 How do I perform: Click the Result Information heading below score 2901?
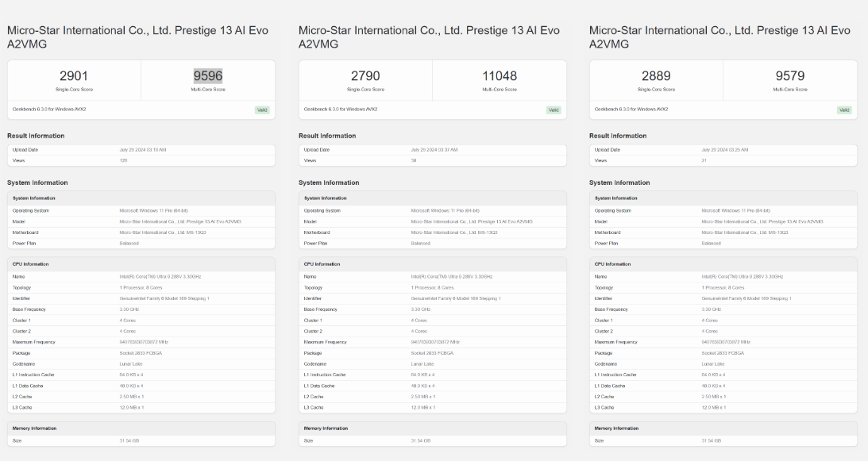(36, 136)
